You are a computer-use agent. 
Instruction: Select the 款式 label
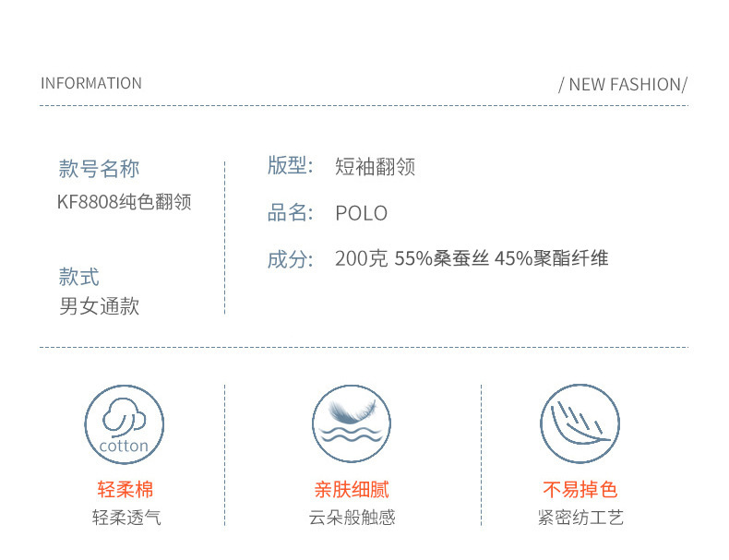click(x=79, y=277)
